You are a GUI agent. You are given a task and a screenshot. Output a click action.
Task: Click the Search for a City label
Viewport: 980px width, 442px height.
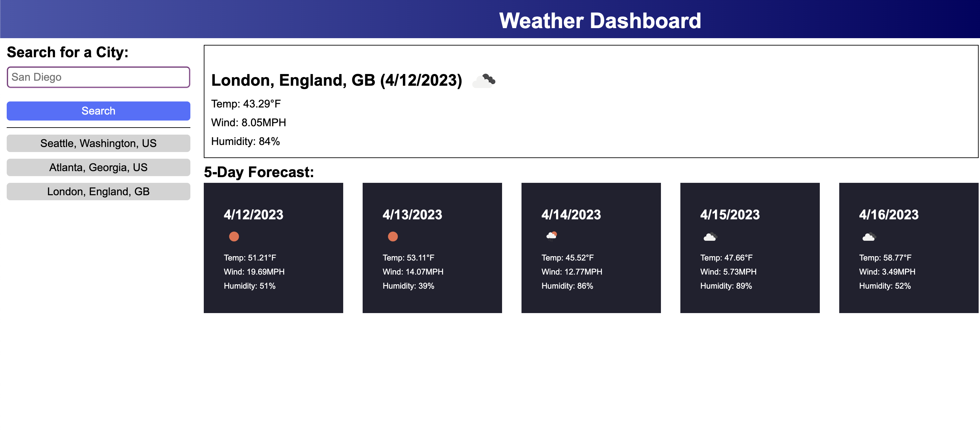(68, 52)
